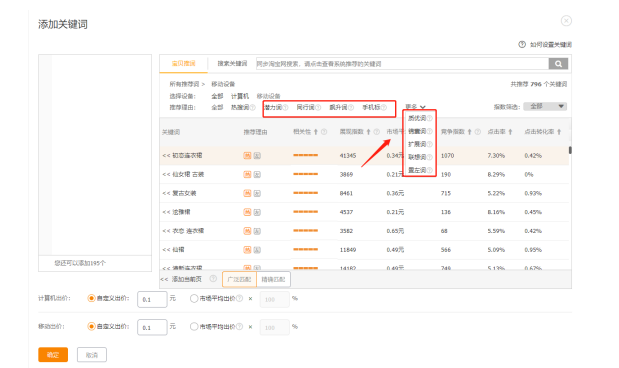Choose 置左词 from 更多 dropdown

coord(417,170)
